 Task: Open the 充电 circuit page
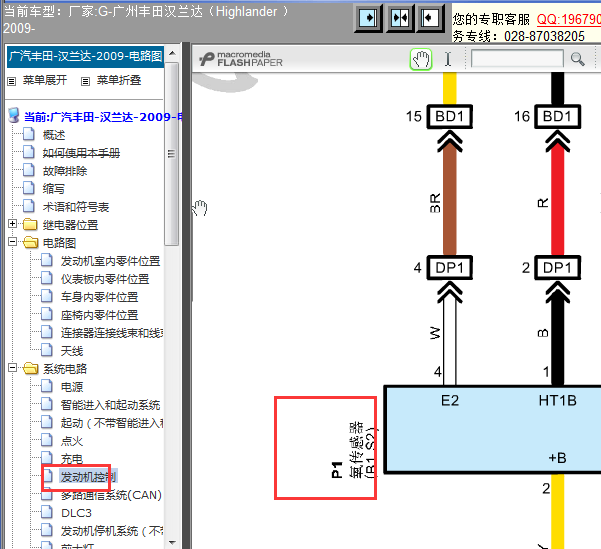pyautogui.click(x=72, y=459)
